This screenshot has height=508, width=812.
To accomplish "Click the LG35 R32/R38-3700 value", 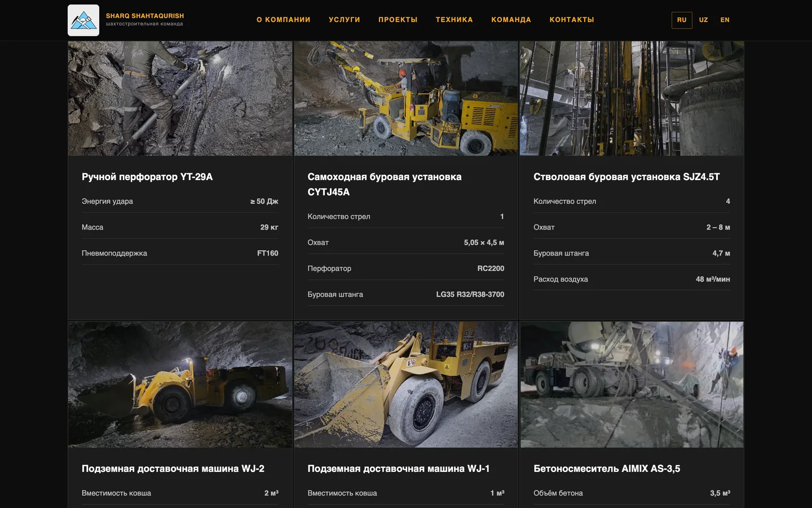I will pyautogui.click(x=470, y=294).
